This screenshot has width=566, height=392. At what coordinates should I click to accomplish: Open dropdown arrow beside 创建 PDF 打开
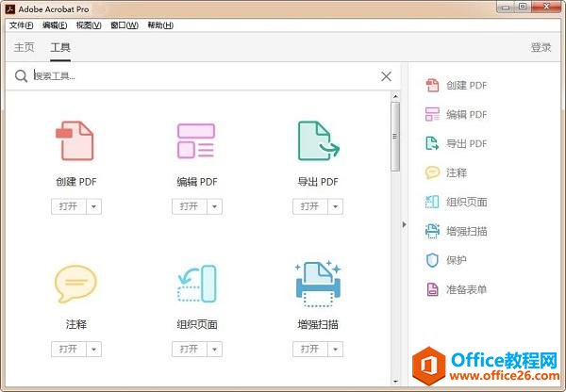93,206
